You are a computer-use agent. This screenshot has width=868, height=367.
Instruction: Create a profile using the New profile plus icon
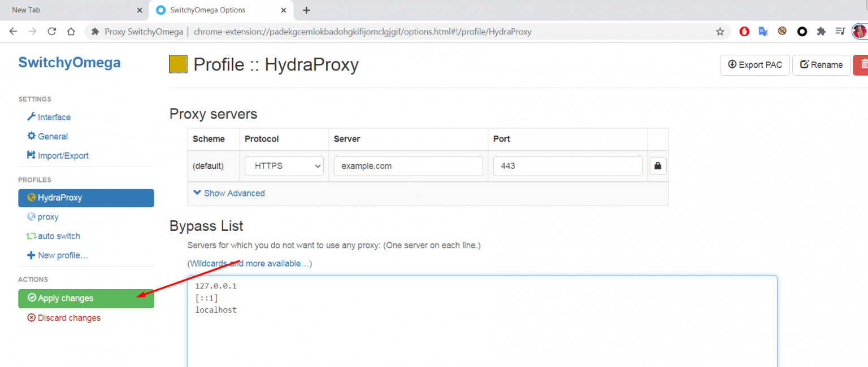[x=31, y=255]
